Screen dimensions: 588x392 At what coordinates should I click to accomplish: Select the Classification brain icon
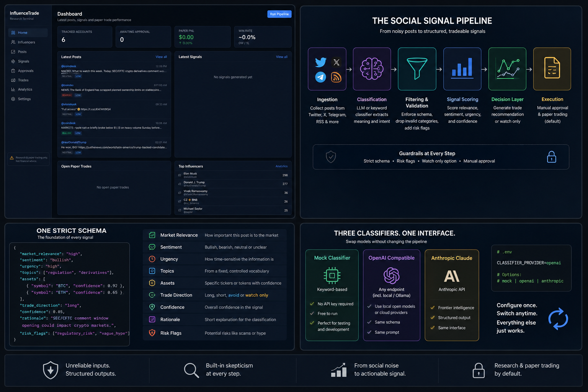click(372, 69)
